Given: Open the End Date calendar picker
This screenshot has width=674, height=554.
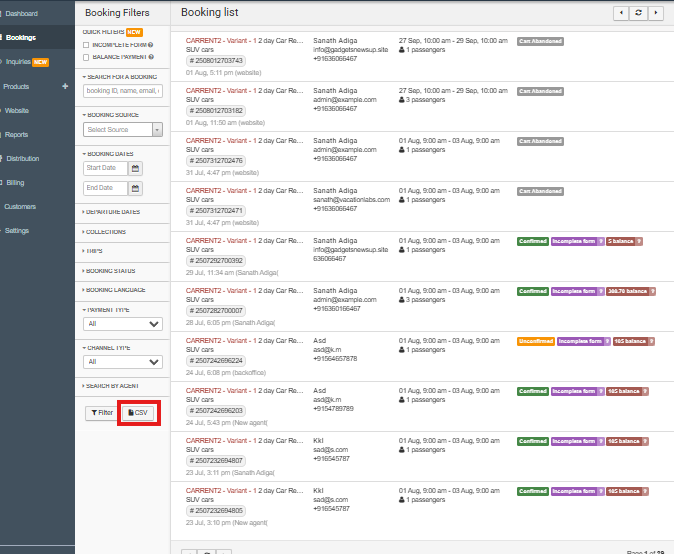Looking at the screenshot, I should pyautogui.click(x=136, y=188).
